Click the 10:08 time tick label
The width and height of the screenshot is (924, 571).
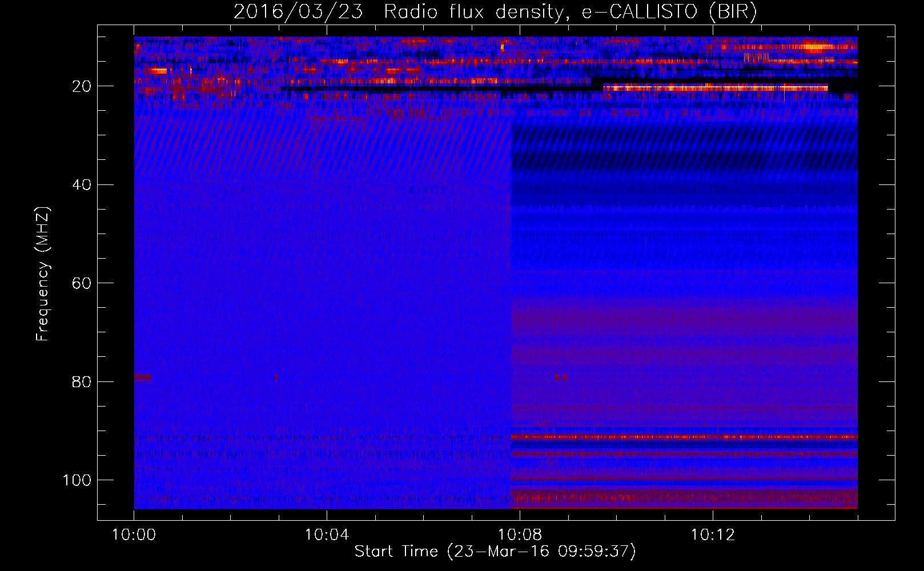click(520, 535)
